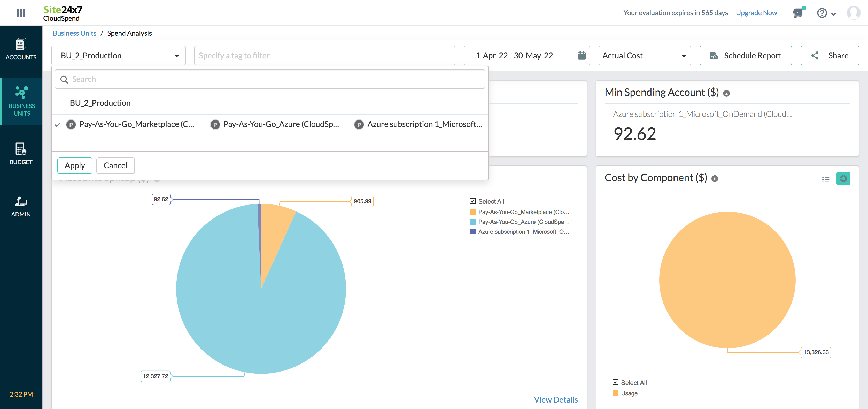This screenshot has height=409, width=868.
Task: Toggle Select All in Accounts Splitup legend
Action: click(473, 201)
